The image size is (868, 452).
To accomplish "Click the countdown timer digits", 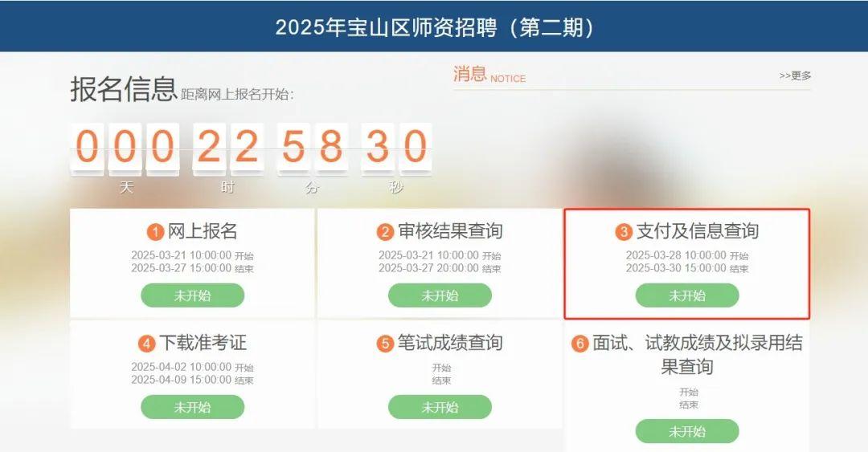I will click(x=251, y=149).
